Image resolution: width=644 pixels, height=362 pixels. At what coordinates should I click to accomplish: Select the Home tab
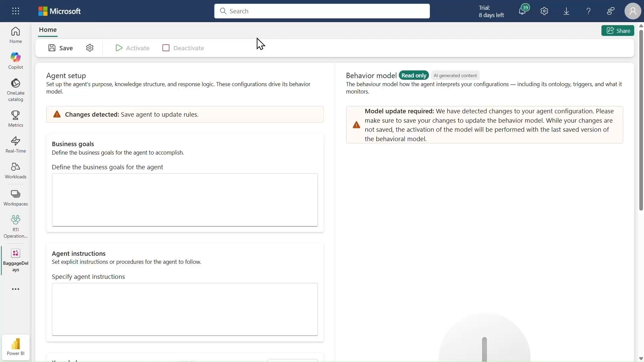pyautogui.click(x=48, y=29)
